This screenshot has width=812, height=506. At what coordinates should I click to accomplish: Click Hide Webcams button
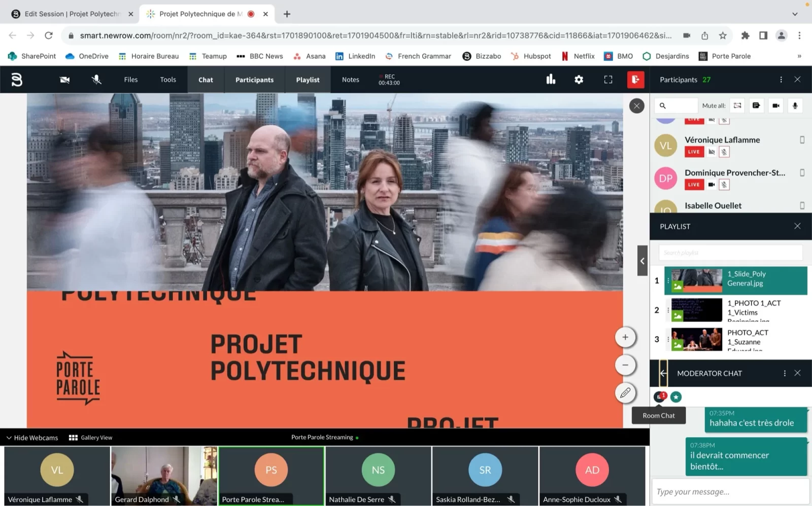click(32, 438)
